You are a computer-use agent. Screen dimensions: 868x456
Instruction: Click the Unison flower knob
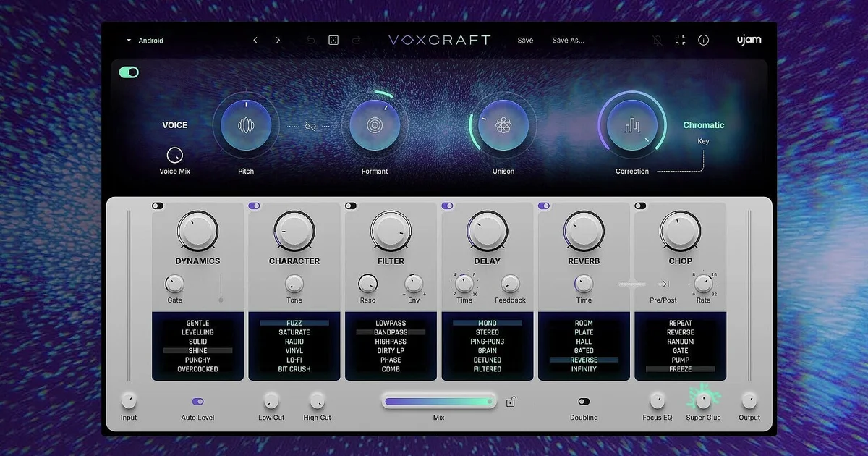point(503,125)
